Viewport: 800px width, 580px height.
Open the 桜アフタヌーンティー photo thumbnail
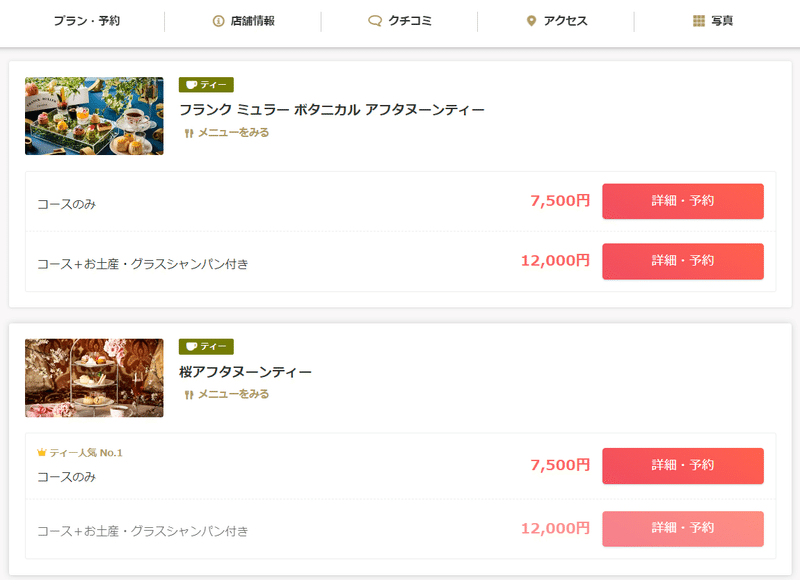tap(94, 378)
